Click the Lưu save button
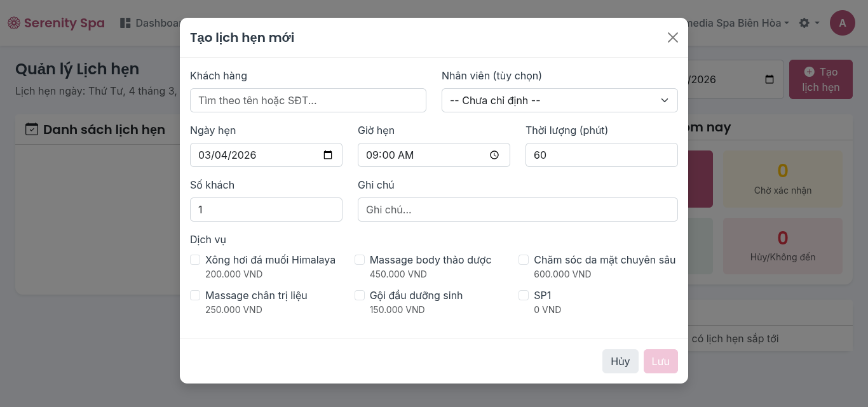The width and height of the screenshot is (868, 407). (x=660, y=361)
